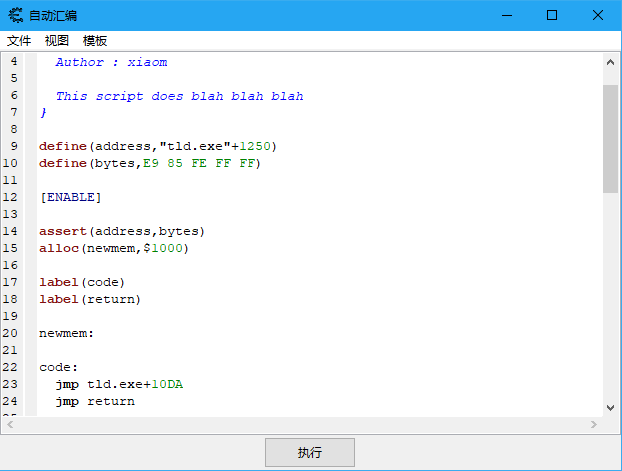The image size is (622, 471).
Task: Click the horizontal scrollbar right arrow
Action: point(594,424)
